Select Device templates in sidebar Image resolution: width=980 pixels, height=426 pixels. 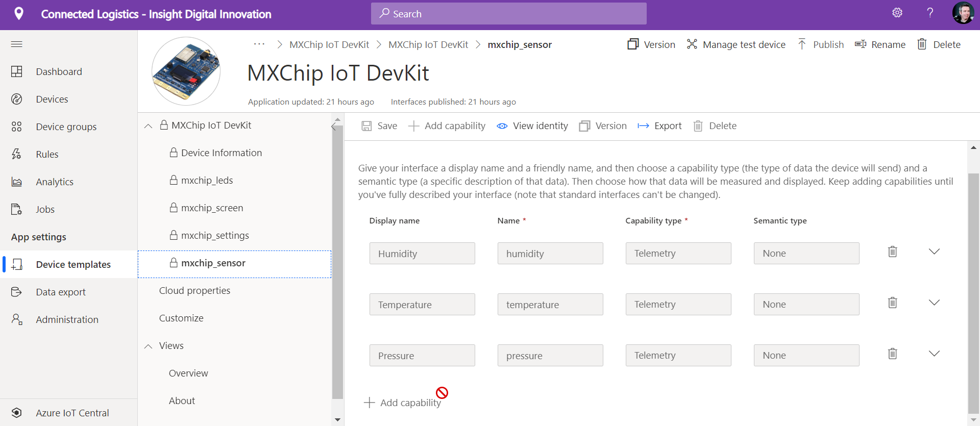tap(68, 264)
